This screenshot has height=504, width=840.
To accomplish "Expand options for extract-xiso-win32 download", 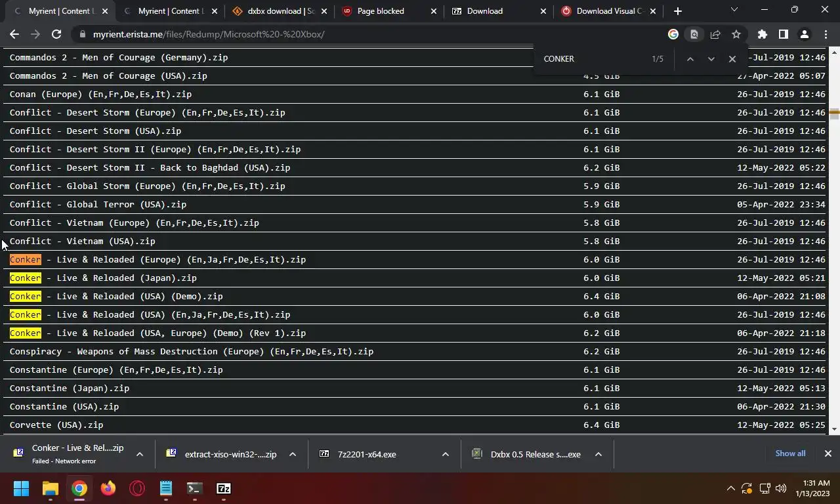I will [x=293, y=454].
